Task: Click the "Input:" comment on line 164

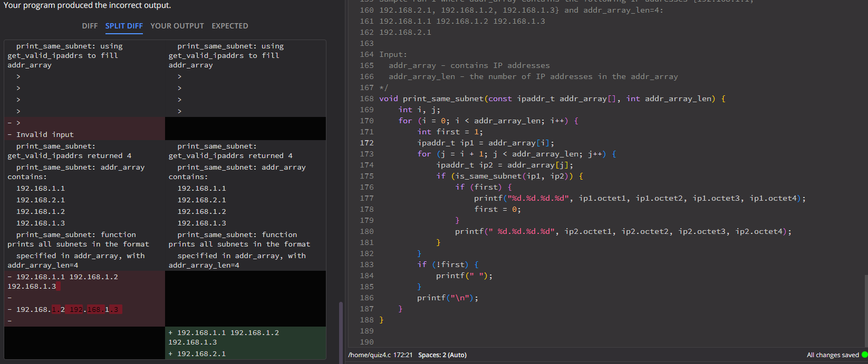Action: 393,54
